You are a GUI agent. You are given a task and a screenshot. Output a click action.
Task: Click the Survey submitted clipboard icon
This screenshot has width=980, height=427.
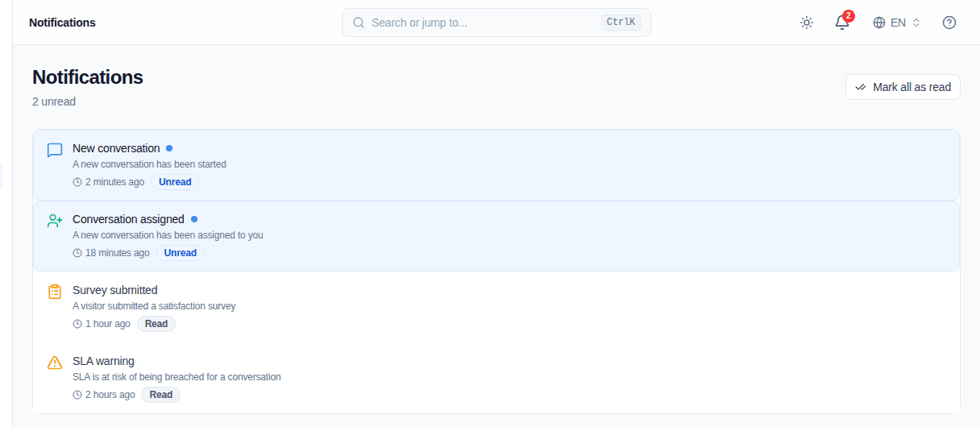[55, 292]
